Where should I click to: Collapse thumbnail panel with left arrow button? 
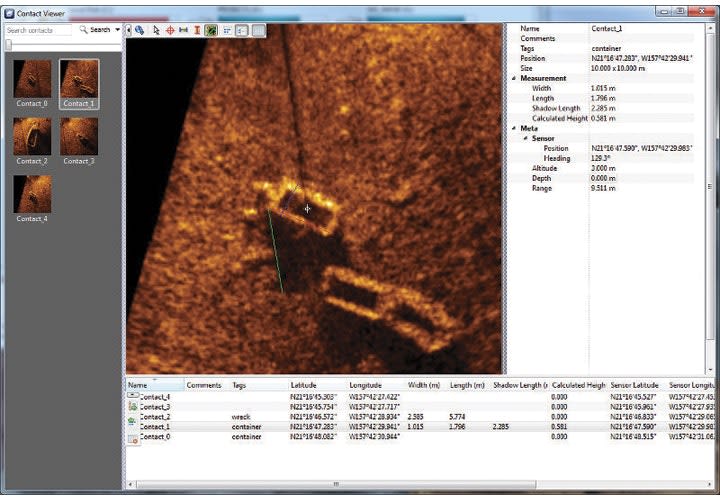click(129, 30)
